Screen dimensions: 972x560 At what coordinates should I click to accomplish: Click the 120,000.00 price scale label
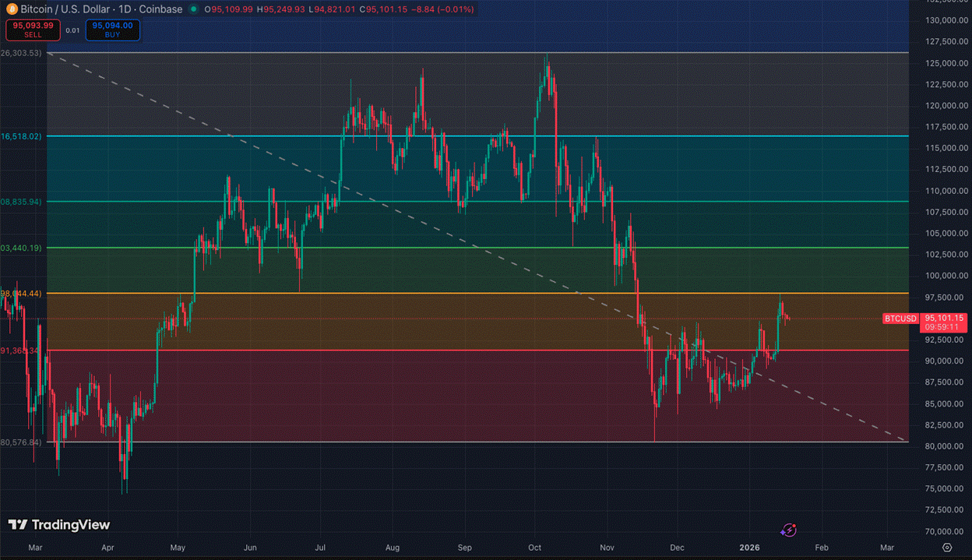(x=945, y=105)
